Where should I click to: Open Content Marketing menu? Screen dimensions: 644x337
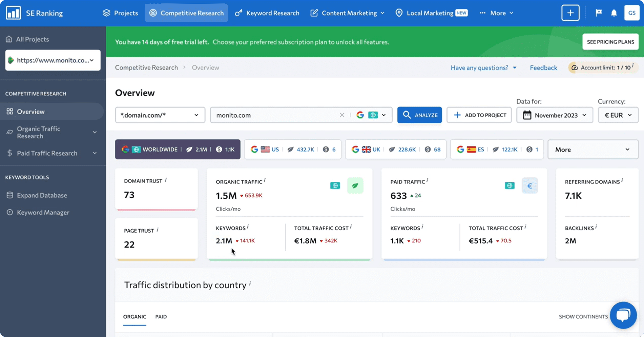(348, 13)
